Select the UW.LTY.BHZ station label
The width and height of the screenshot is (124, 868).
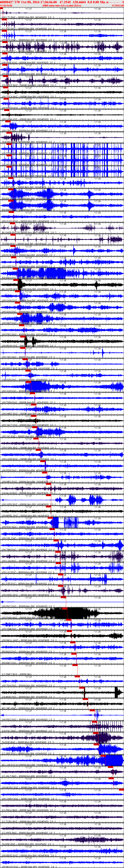28,17
